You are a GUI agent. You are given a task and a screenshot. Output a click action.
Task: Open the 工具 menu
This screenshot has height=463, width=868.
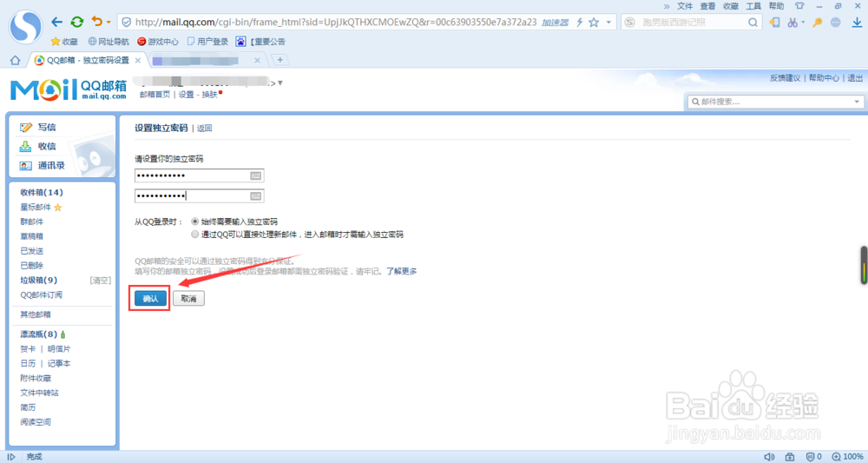(753, 6)
